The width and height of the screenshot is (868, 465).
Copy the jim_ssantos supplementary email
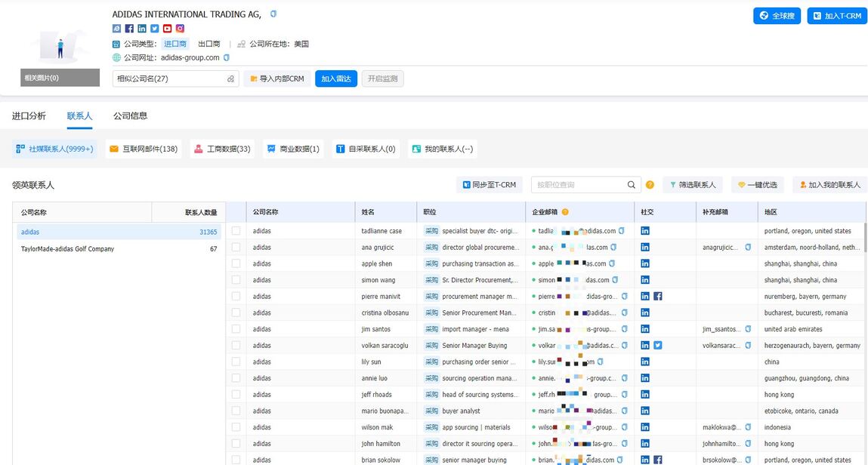748,329
